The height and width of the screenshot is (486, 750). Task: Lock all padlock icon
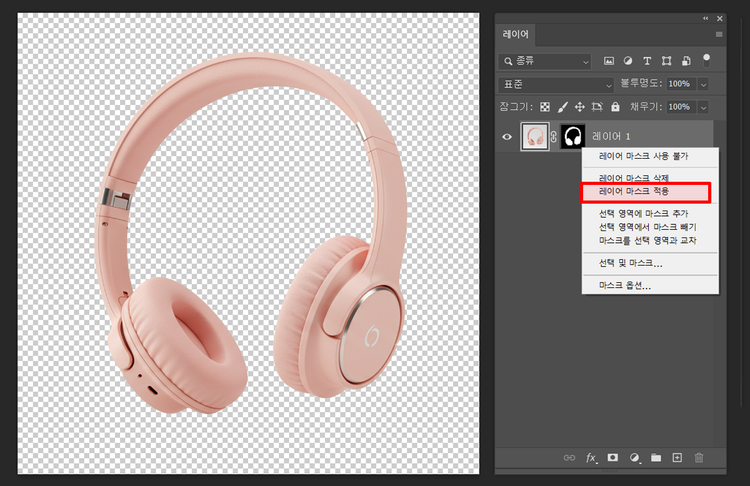click(615, 107)
